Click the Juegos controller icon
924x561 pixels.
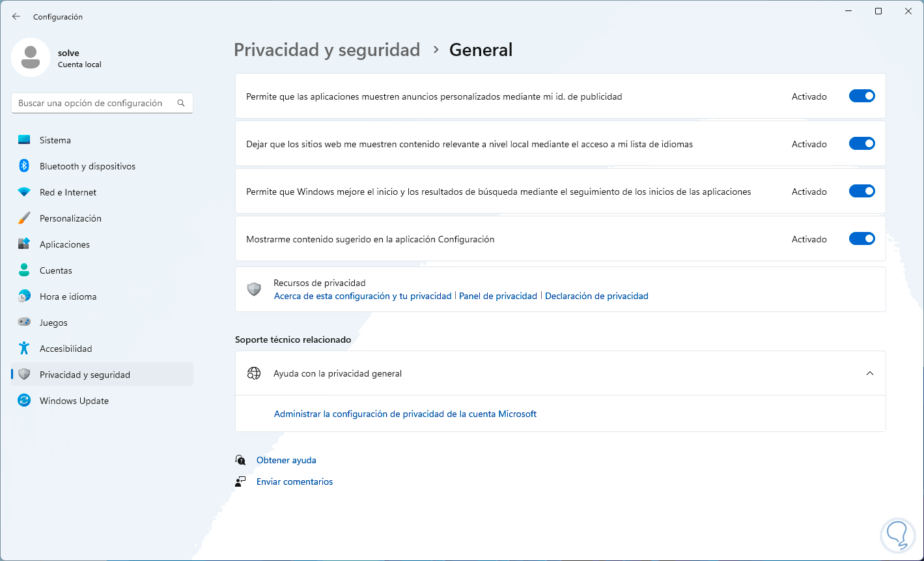tap(24, 323)
